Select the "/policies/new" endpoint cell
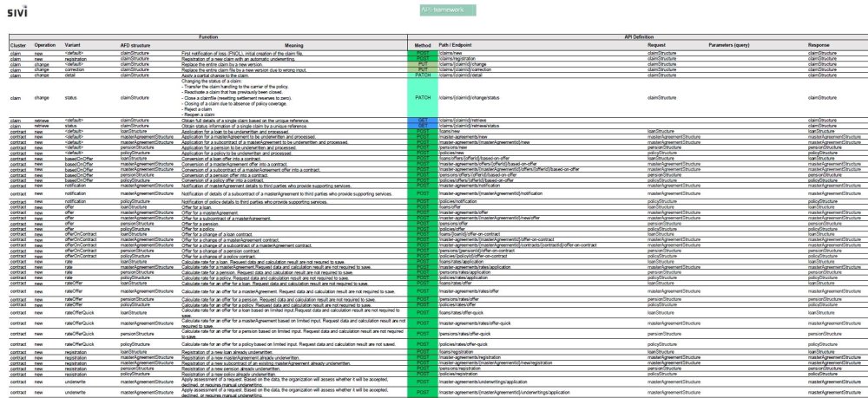The height and width of the screenshot is (398, 868). click(542, 153)
